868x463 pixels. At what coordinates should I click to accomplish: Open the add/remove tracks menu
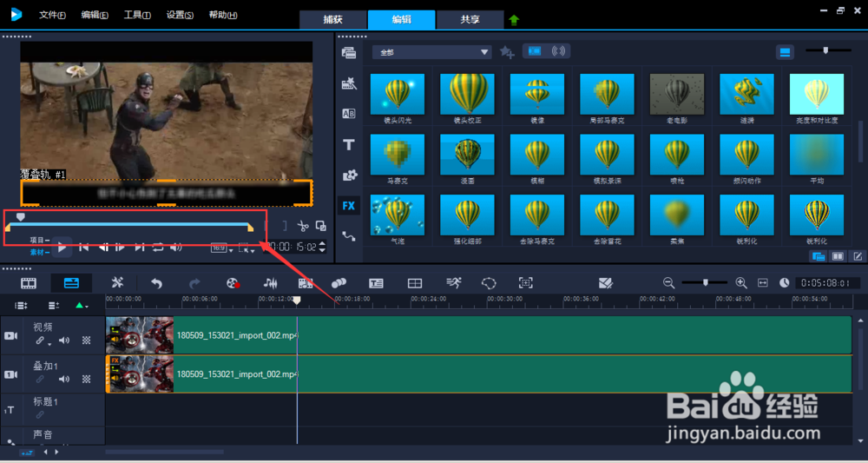54,306
